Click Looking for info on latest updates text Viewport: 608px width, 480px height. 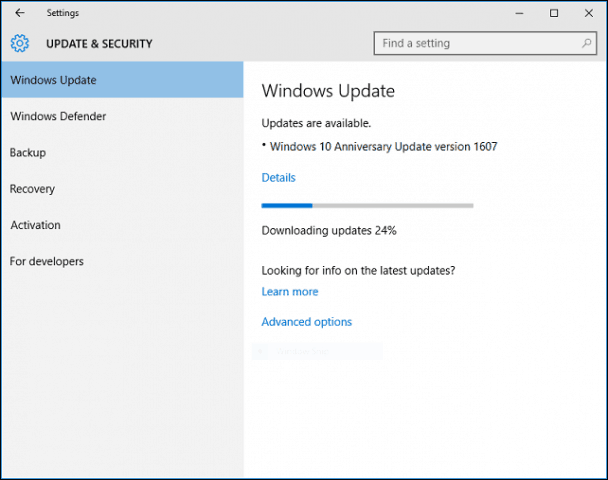click(x=358, y=271)
